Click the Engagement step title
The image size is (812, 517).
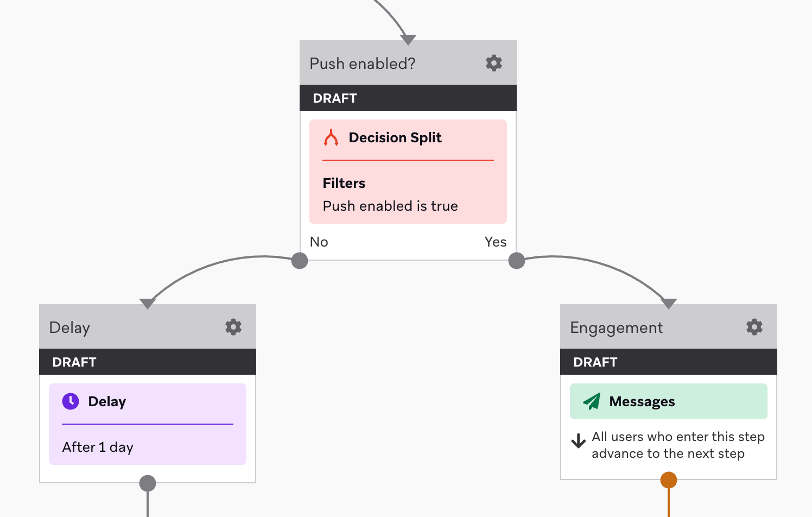pos(616,327)
